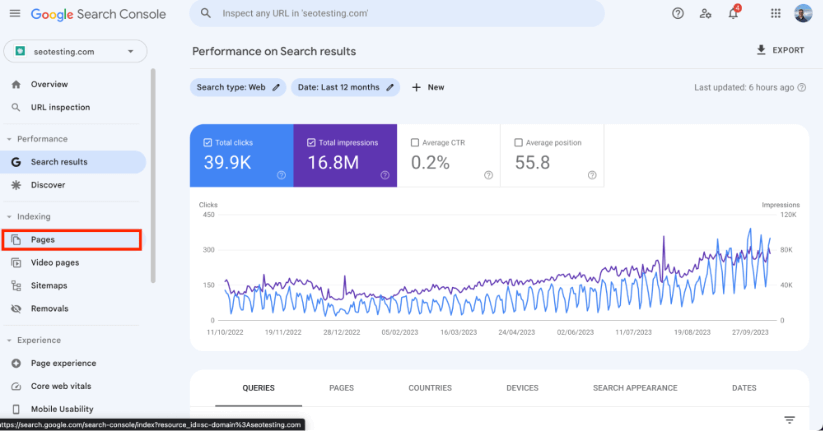823x431 pixels.
Task: Add a New filter
Action: (x=428, y=88)
